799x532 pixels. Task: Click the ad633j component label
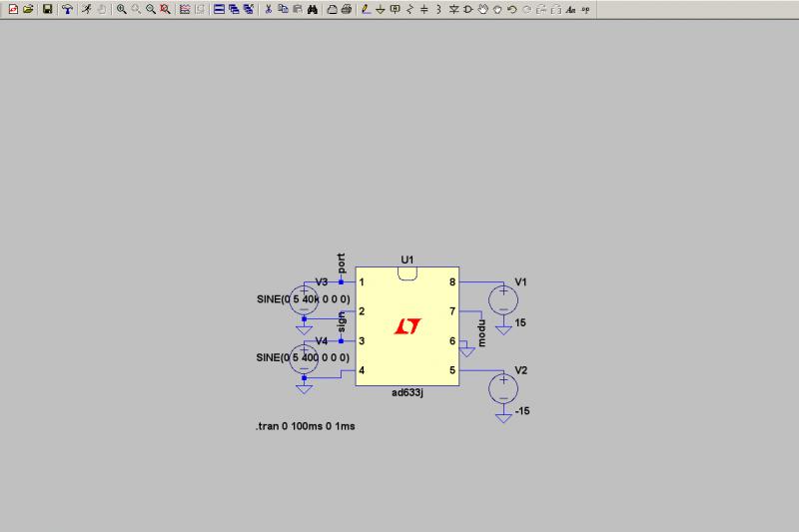tap(407, 392)
